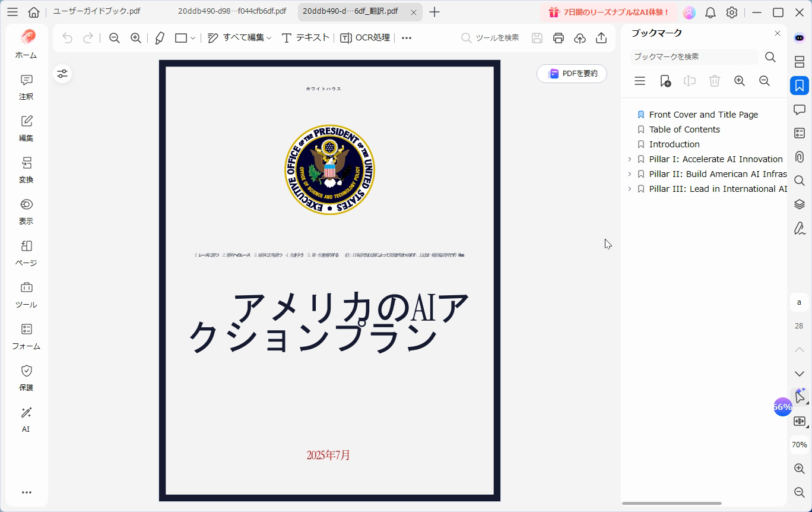Screen dimensions: 812x512
Task: Expand the Pillar I: Accelerate AI Innovation bookmark
Action: pos(629,159)
